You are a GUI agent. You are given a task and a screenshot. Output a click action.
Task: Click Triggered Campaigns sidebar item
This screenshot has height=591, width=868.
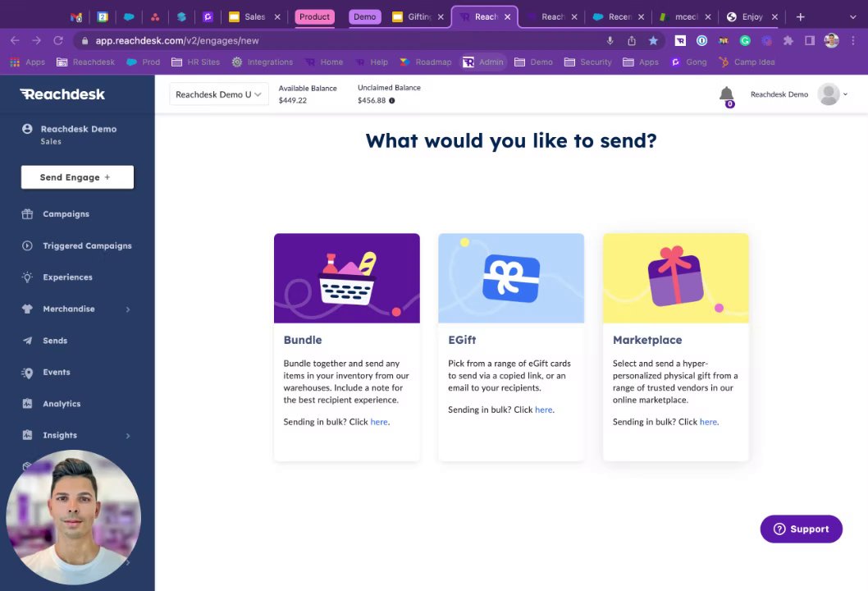tap(87, 246)
